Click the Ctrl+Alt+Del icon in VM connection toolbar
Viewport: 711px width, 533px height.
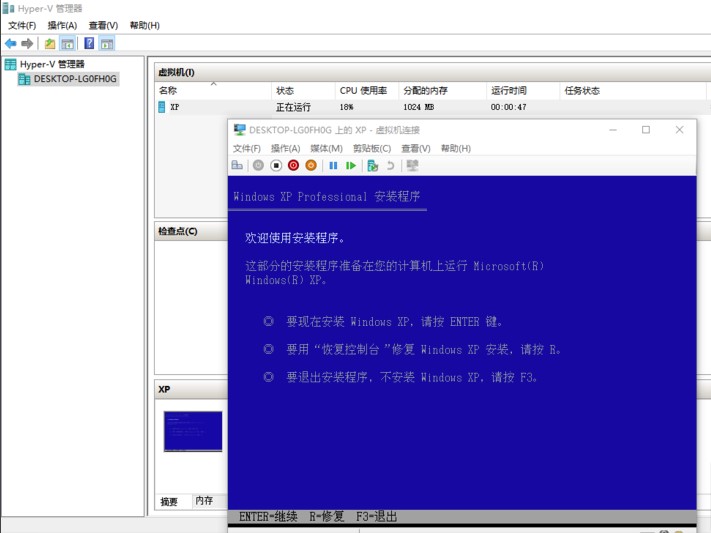pyautogui.click(x=237, y=166)
